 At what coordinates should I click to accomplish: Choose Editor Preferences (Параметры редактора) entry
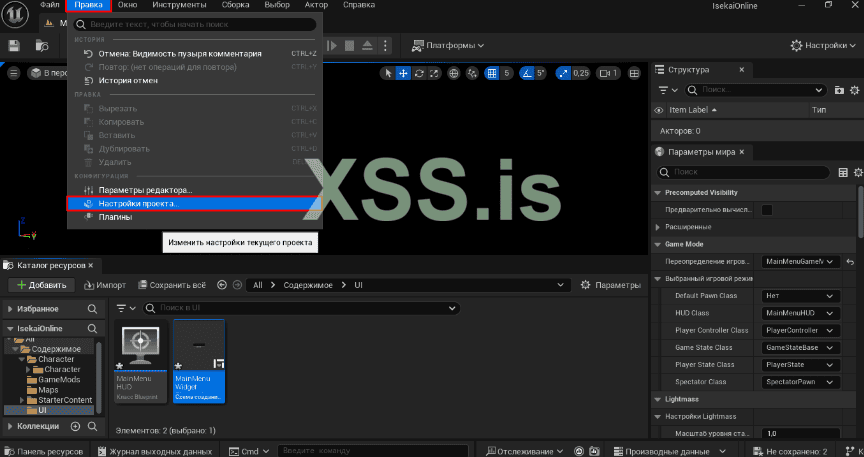[x=193, y=190]
